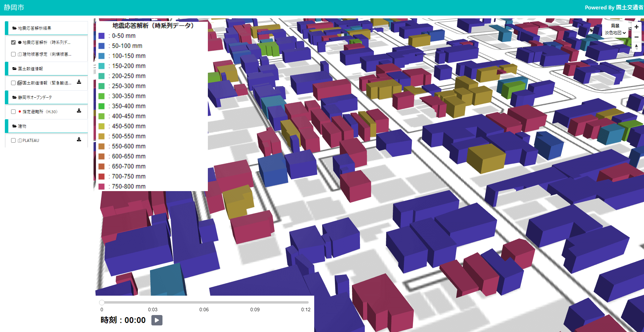The image size is (644, 332).
Task: Click the time slider handle at start
Action: click(102, 302)
